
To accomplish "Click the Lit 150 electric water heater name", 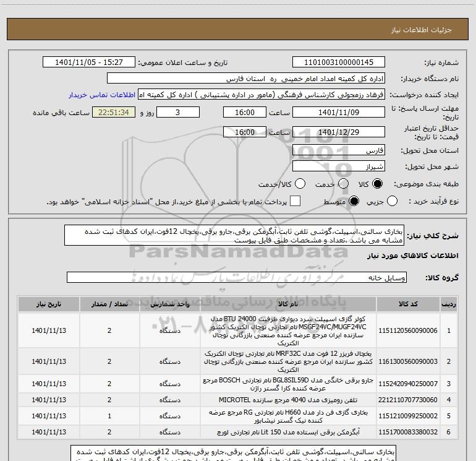I will coord(288,432).
